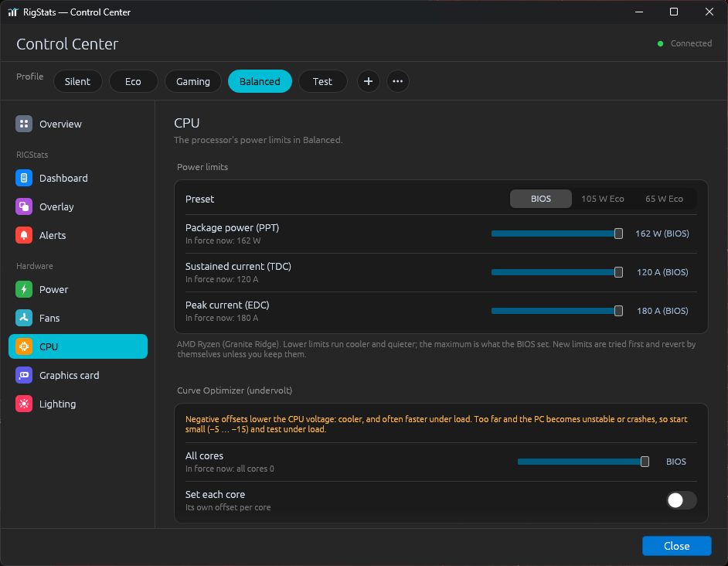The image size is (728, 566).
Task: Click the Fans sidebar icon
Action: tap(24, 318)
